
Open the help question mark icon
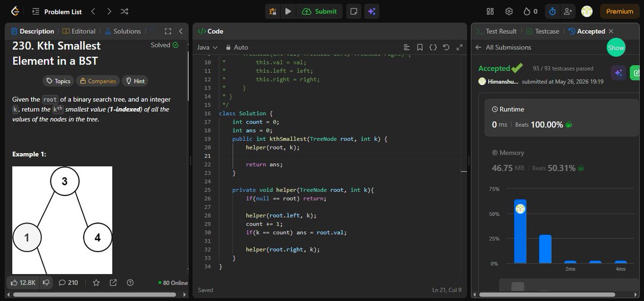click(x=130, y=282)
